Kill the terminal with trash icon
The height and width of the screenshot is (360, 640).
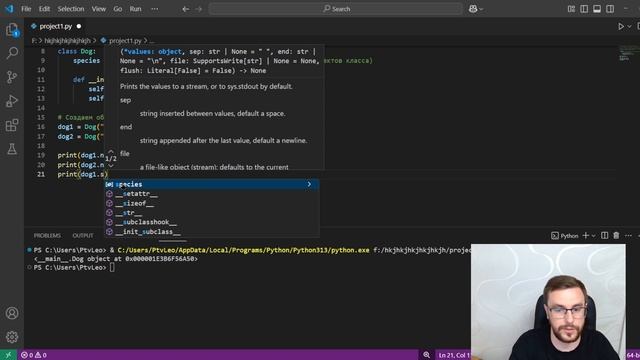[616, 236]
